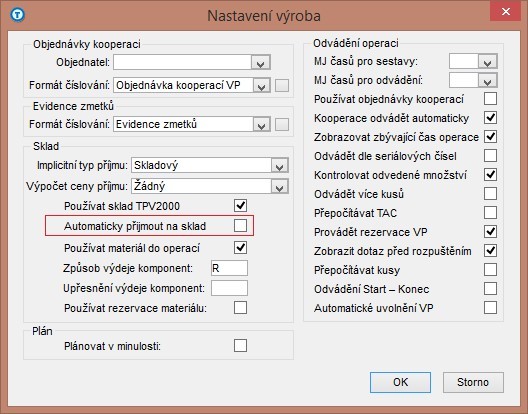Toggle Používat materiál do operací checkbox
Image resolution: width=528 pixels, height=414 pixels.
[240, 248]
